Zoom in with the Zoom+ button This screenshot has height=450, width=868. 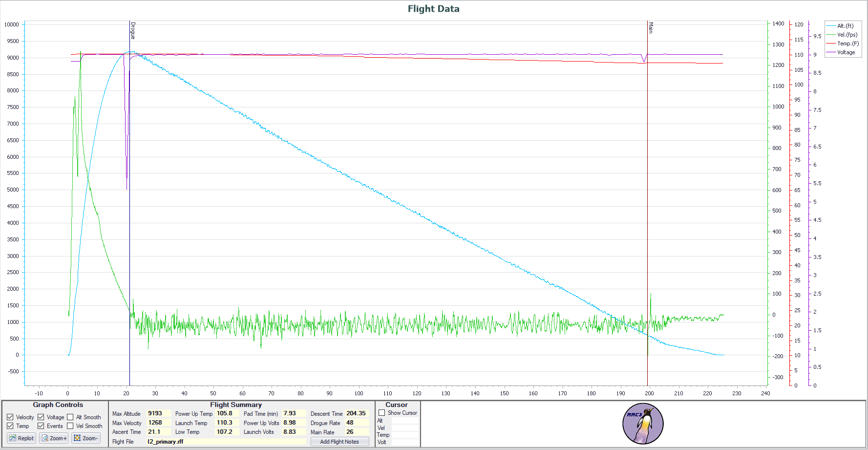pos(54,438)
